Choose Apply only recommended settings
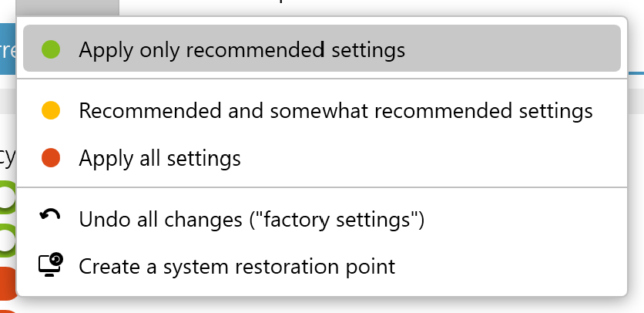644x313 pixels. tap(241, 50)
